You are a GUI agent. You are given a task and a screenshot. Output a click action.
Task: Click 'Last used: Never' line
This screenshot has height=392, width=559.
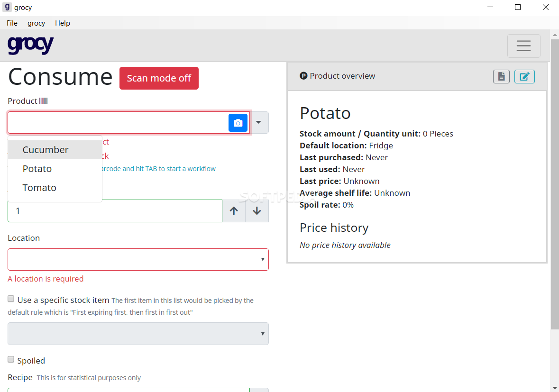(x=332, y=169)
